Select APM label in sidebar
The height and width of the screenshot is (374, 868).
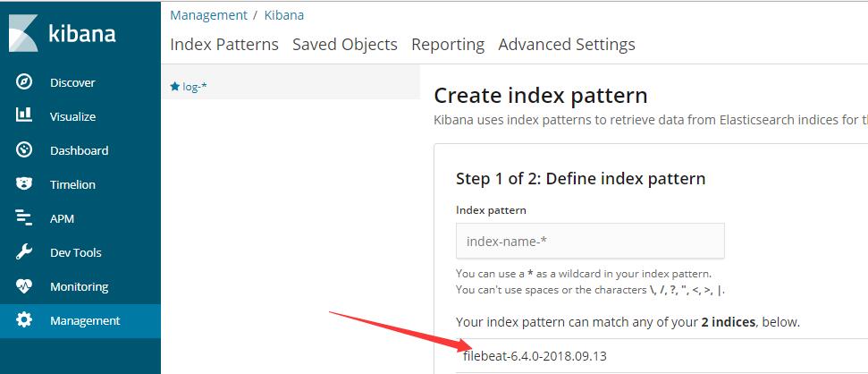point(62,219)
